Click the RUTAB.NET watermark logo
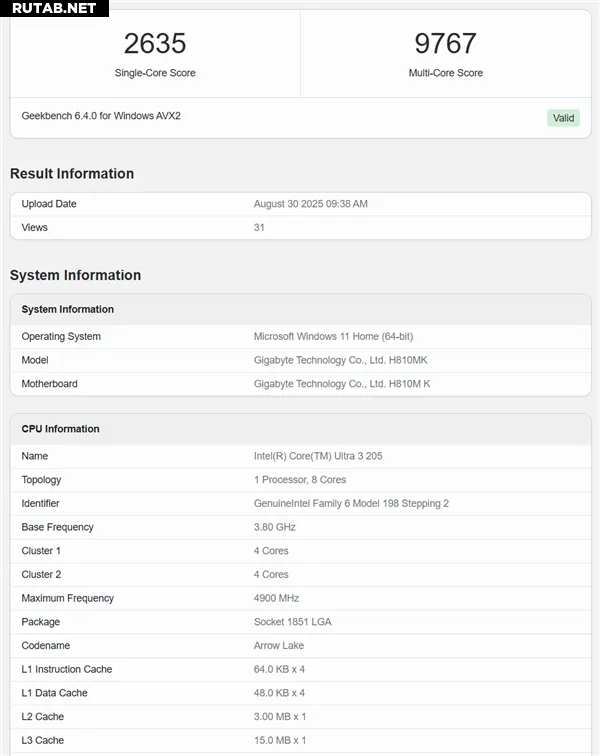 coord(54,8)
